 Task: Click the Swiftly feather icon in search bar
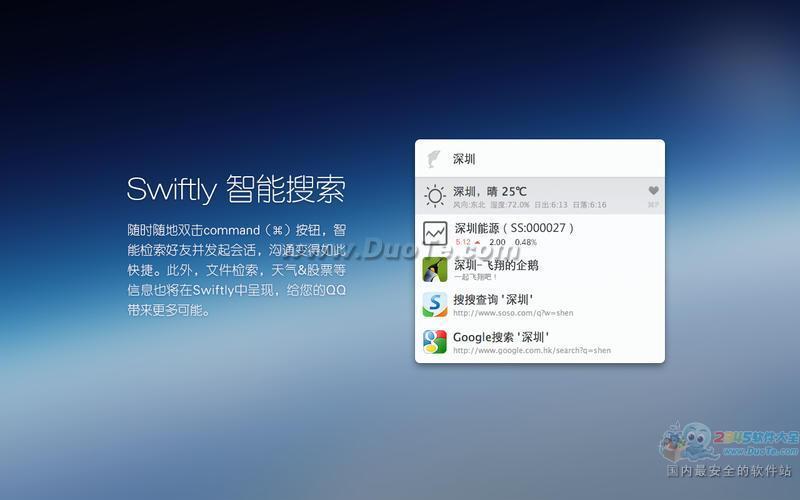coord(434,159)
